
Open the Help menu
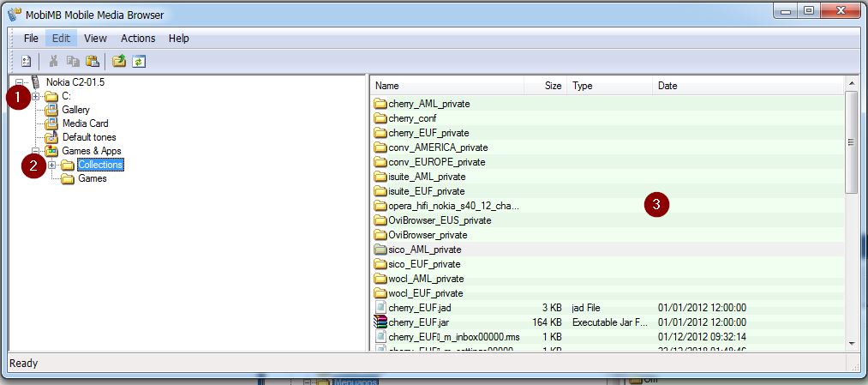point(179,39)
